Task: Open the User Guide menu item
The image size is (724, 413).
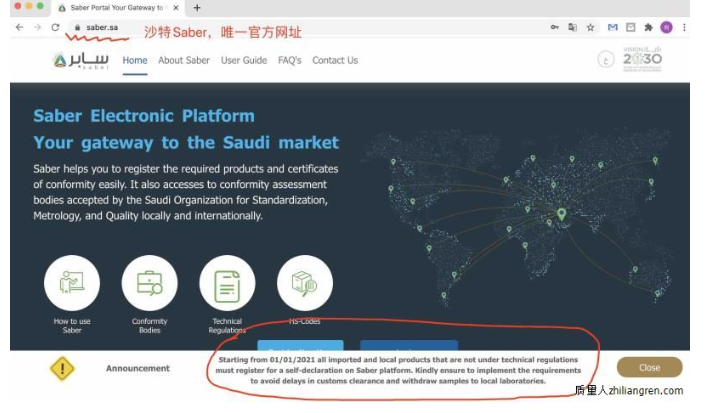Action: click(x=244, y=61)
